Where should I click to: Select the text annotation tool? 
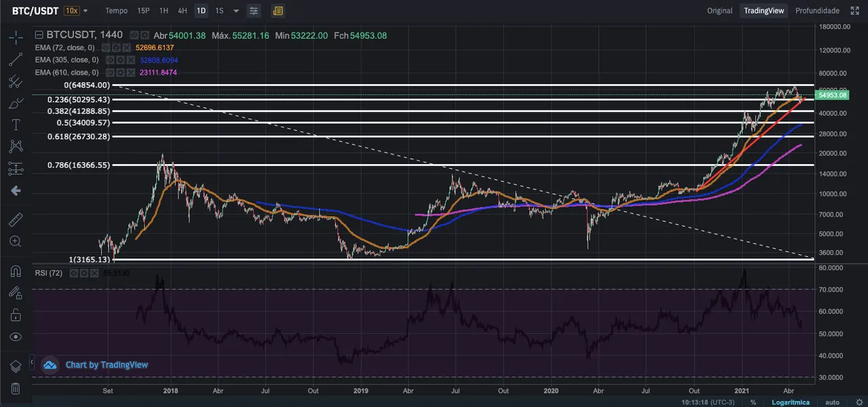click(x=16, y=125)
